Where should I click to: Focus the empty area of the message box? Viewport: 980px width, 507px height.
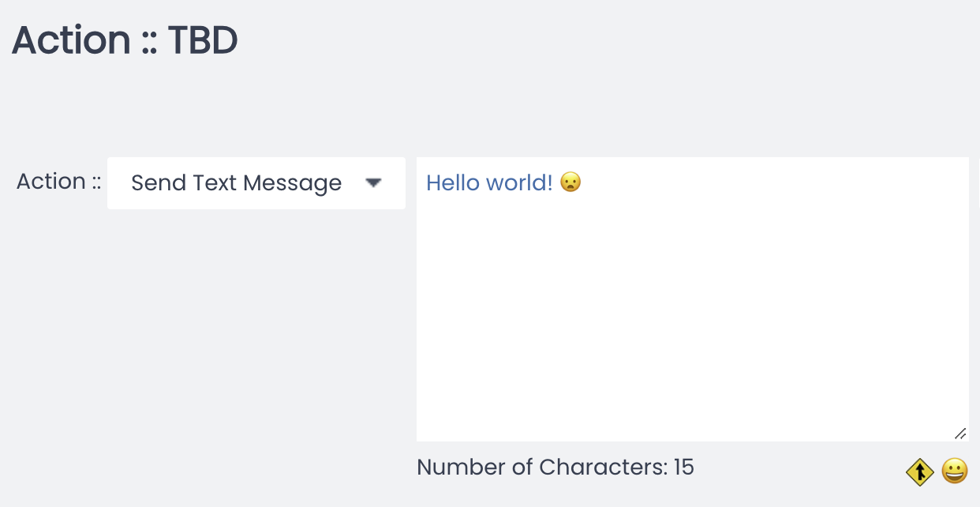click(x=693, y=316)
